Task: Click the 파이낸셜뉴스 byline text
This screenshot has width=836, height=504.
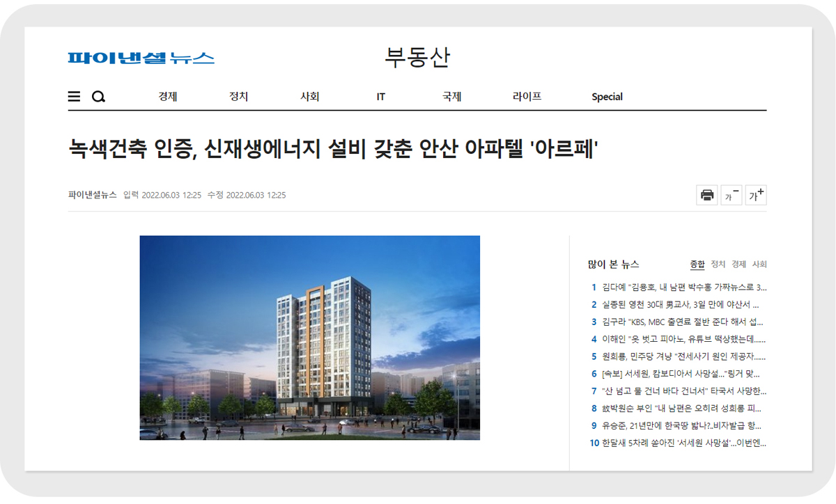Action: coord(92,195)
